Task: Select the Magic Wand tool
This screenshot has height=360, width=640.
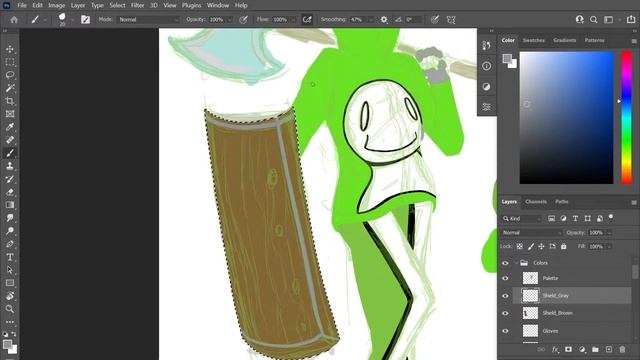Action: tap(10, 88)
